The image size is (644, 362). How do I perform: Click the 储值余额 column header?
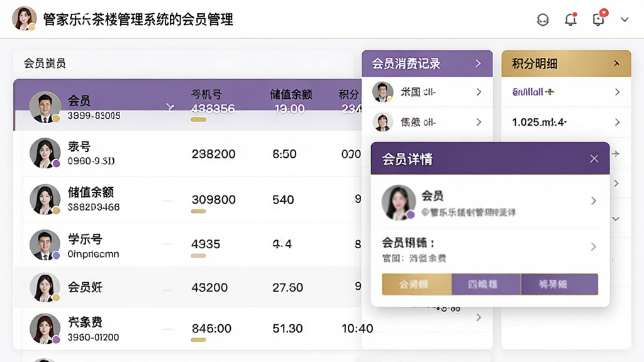[x=291, y=95]
